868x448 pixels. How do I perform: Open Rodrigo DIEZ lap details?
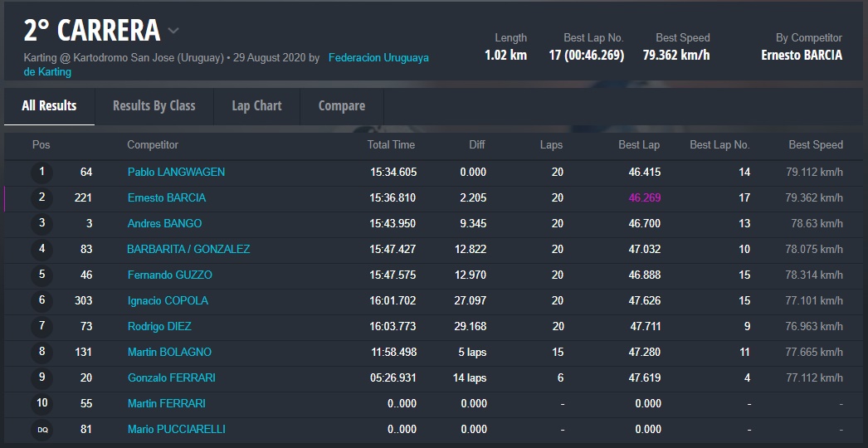(x=159, y=326)
